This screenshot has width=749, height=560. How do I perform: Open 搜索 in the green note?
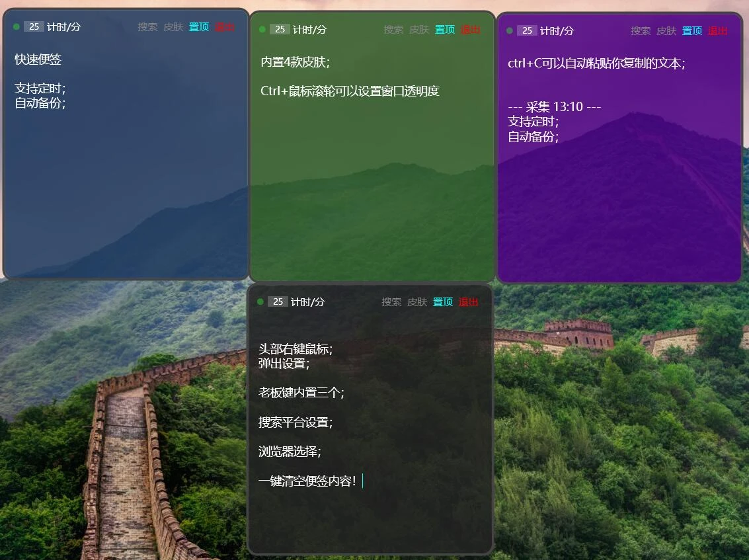click(x=393, y=30)
